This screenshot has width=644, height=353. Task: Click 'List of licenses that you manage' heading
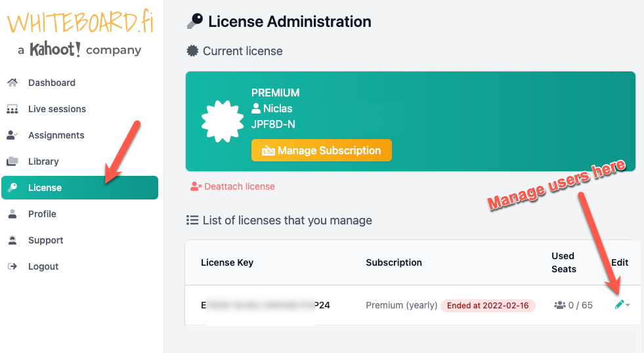[287, 220]
